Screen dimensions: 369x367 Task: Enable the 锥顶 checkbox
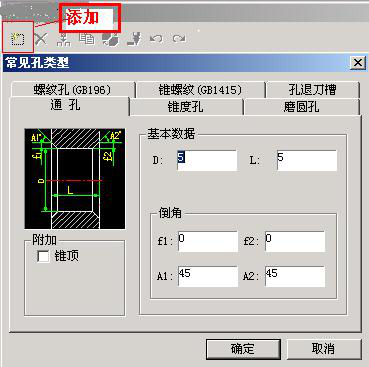tap(43, 256)
